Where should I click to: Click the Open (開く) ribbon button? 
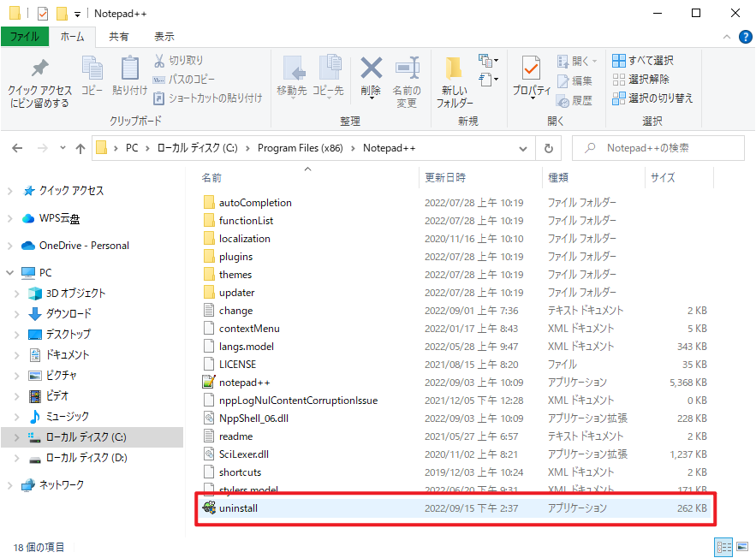[577, 62]
